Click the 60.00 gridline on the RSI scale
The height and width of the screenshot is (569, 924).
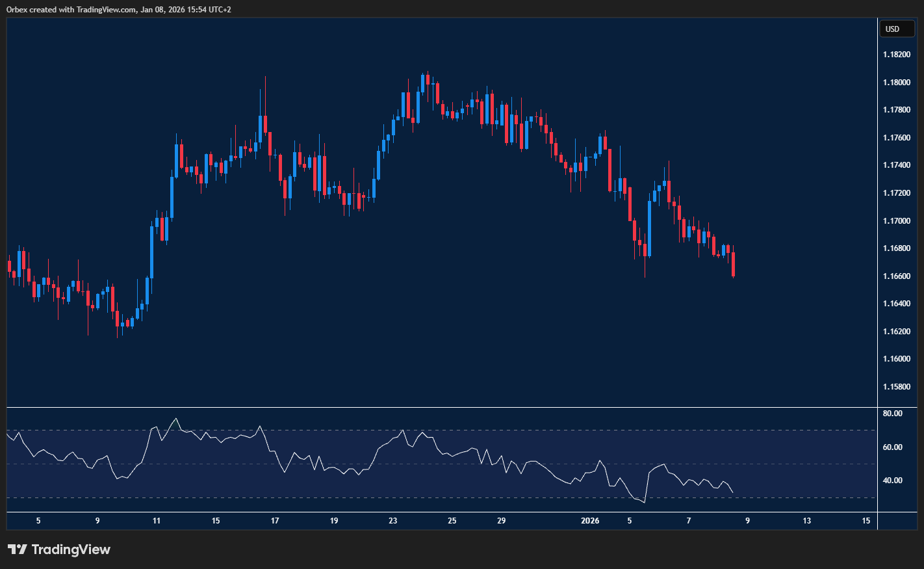pos(894,446)
